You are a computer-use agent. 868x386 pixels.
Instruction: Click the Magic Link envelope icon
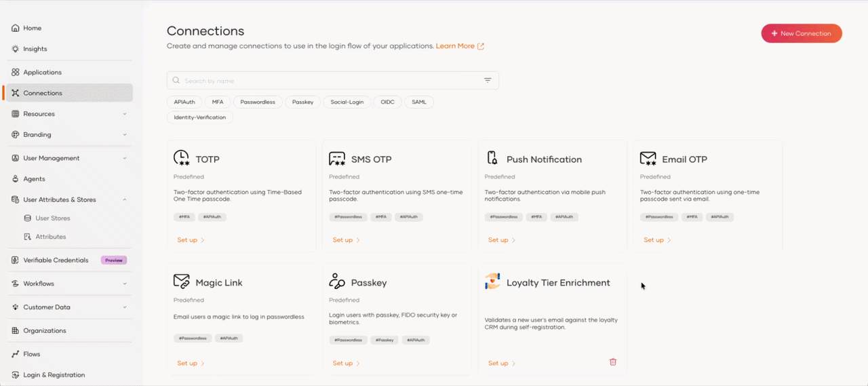(182, 282)
